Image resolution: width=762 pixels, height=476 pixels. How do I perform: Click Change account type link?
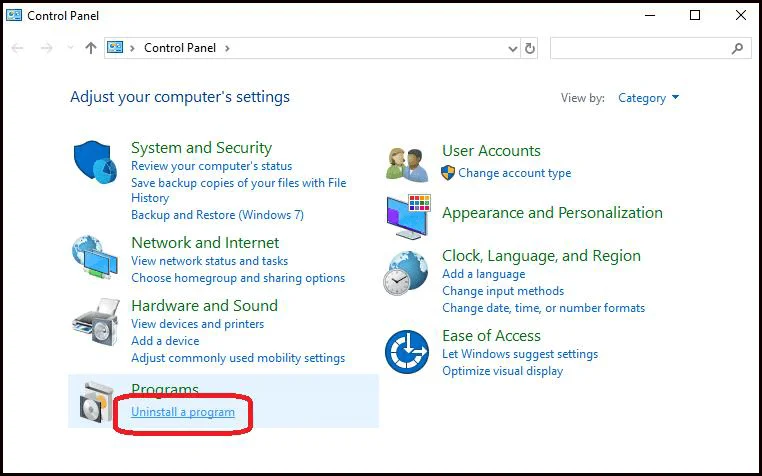[x=515, y=173]
